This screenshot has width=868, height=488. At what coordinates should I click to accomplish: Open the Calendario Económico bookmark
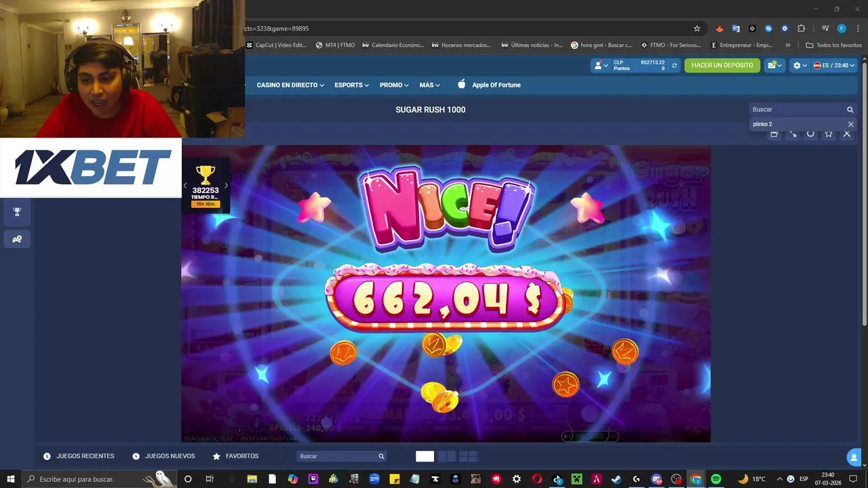(x=393, y=45)
